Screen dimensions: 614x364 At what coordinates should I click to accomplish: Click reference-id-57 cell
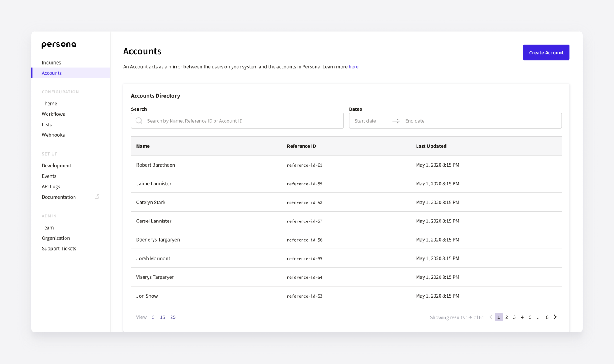[x=305, y=222]
